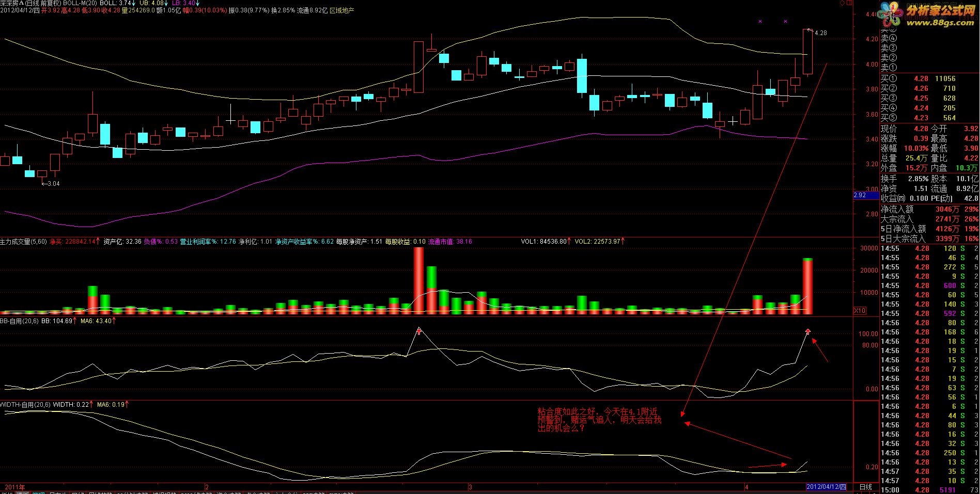Click the 现价 4.28 value
The image size is (980, 494).
click(x=921, y=129)
